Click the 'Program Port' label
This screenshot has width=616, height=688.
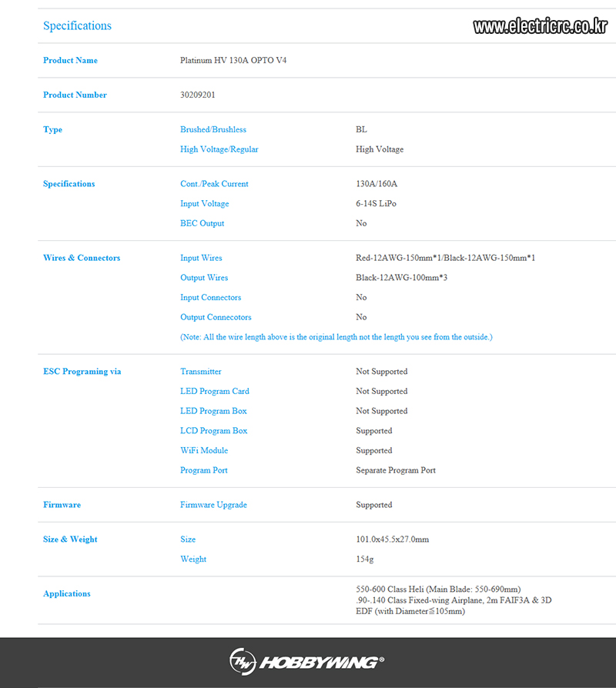[204, 470]
